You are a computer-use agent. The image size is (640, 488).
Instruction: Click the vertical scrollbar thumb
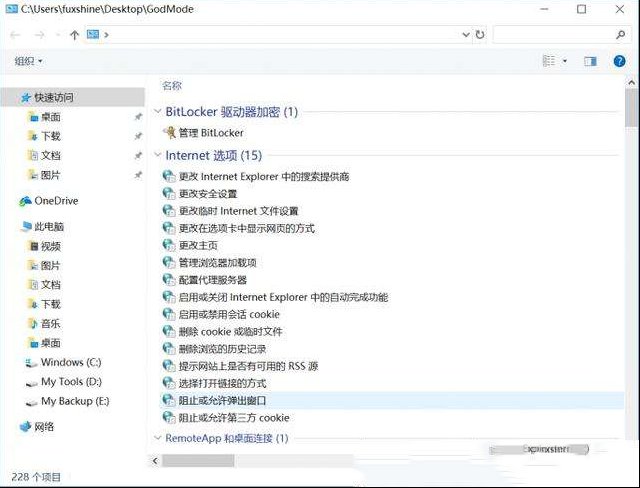pos(632,108)
